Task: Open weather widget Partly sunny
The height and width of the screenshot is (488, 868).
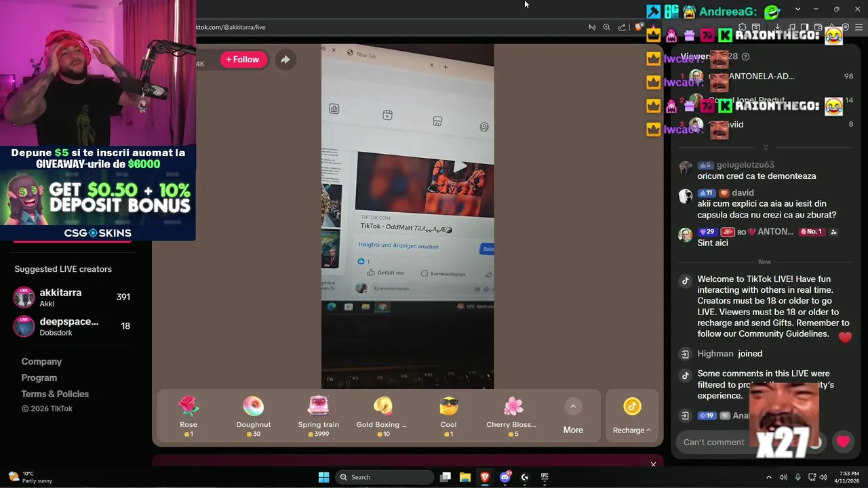Action: (31, 477)
